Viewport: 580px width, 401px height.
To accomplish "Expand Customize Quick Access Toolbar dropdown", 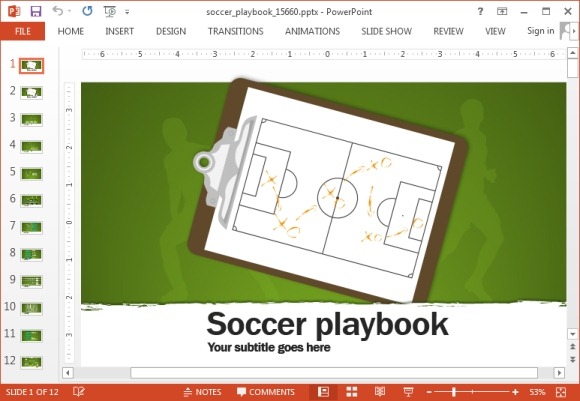I will [x=127, y=12].
